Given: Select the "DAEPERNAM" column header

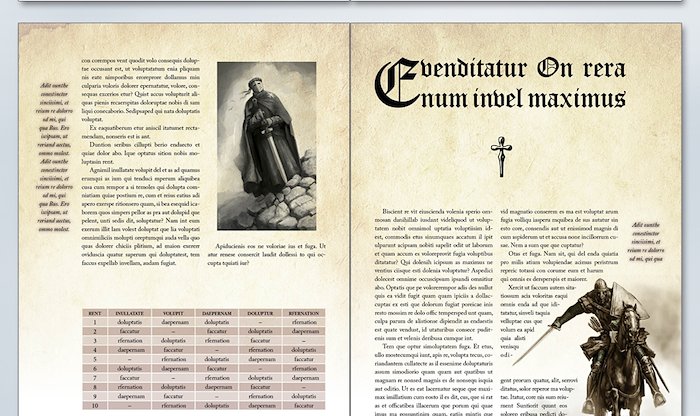Looking at the screenshot, I should coord(217,313).
